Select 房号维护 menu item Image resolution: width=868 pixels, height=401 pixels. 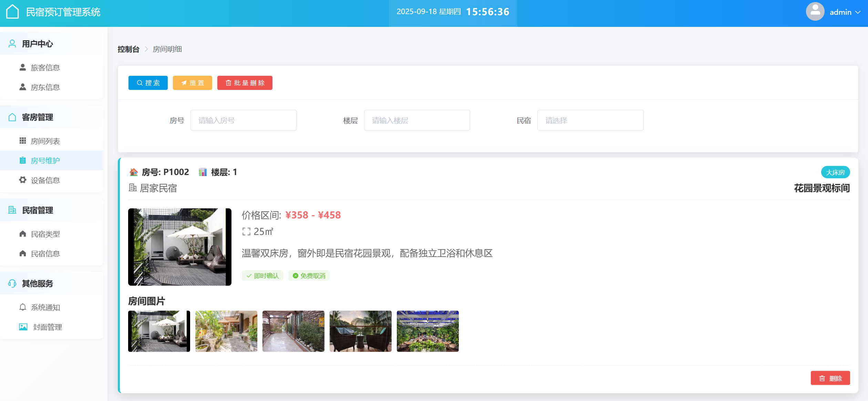[52, 161]
